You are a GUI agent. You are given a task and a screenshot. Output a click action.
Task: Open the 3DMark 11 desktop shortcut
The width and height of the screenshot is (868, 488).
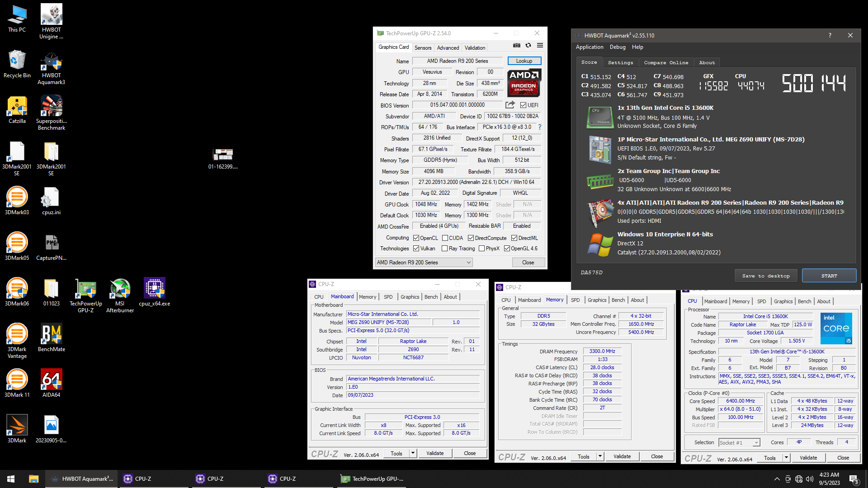click(x=17, y=384)
